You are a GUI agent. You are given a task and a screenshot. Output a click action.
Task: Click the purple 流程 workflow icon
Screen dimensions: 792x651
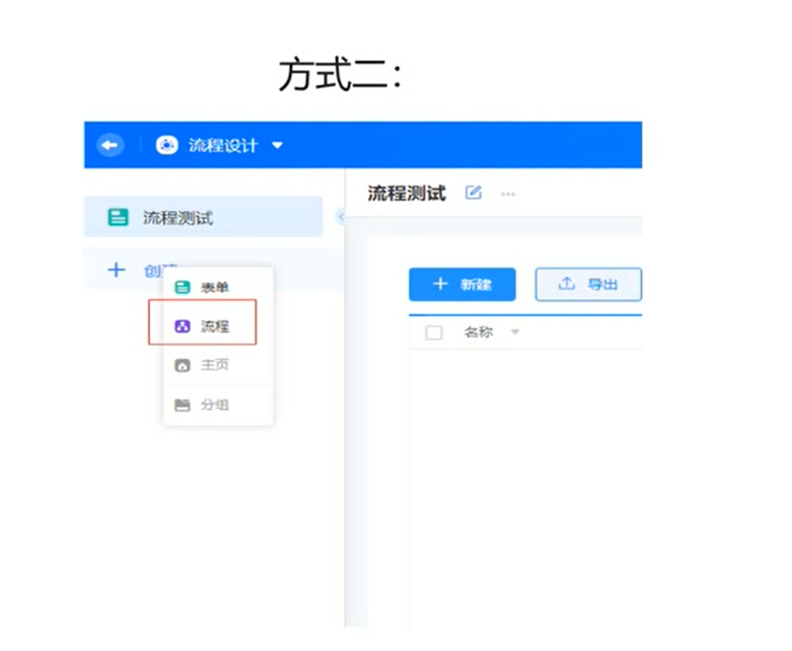(182, 326)
